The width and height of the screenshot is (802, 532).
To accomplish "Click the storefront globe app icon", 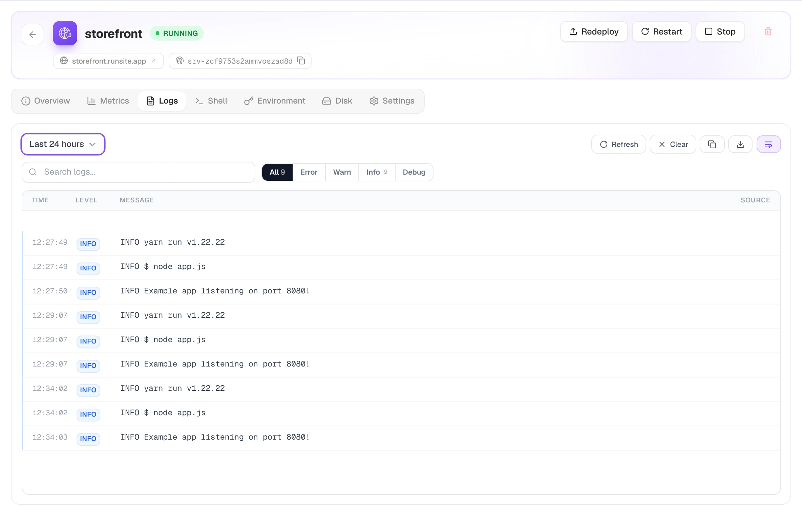I will (65, 33).
